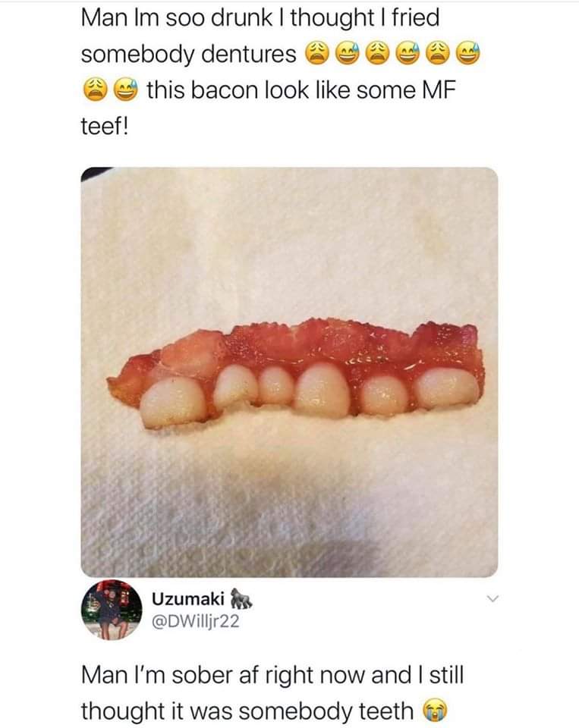Expand the tweet options chevron

pyautogui.click(x=493, y=599)
